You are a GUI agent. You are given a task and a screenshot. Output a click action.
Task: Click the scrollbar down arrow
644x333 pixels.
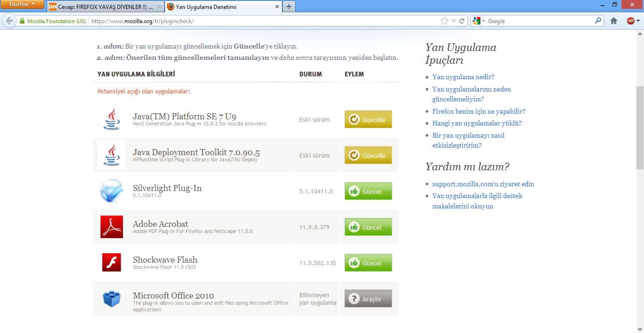click(640, 329)
